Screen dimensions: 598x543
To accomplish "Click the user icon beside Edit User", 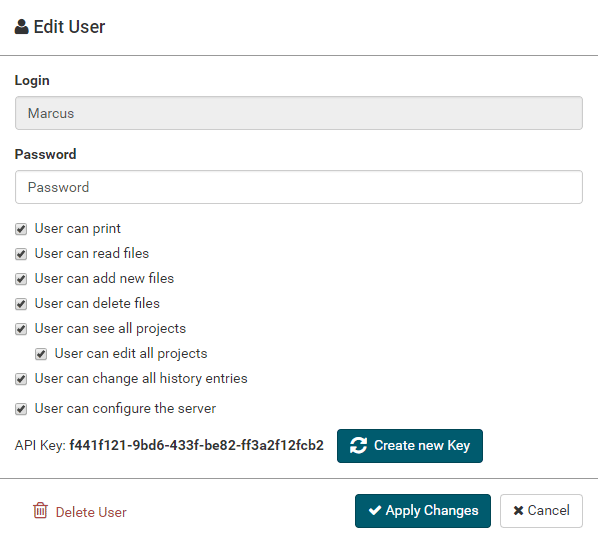I will coord(21,27).
